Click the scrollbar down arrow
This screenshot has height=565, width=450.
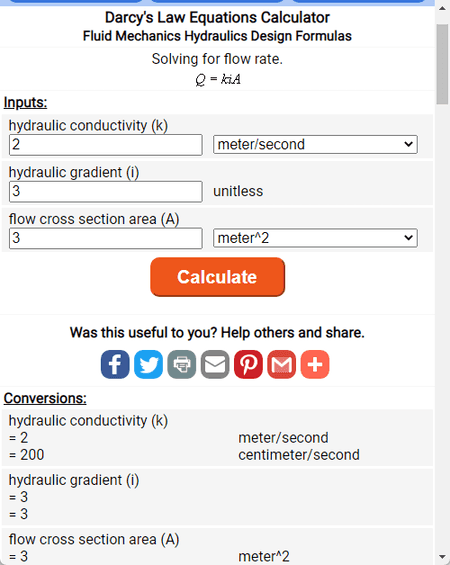coord(442,557)
